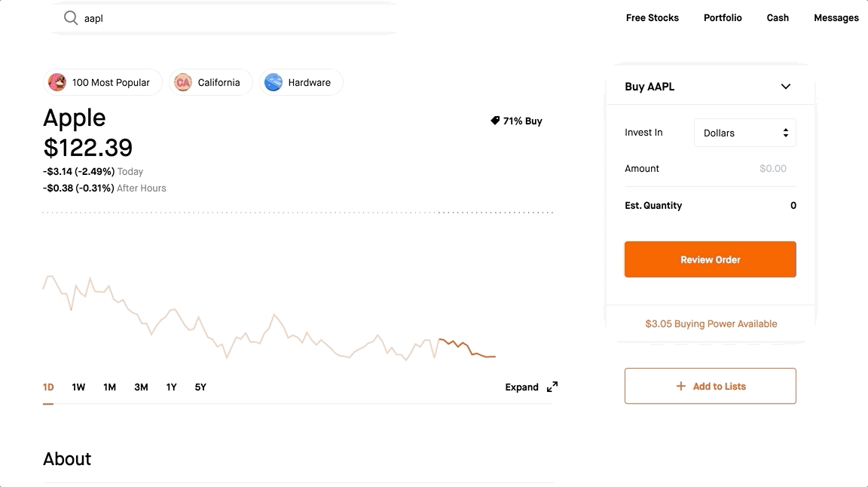Switch chart to 1W range
Screen dimensions: 868x487
78,387
